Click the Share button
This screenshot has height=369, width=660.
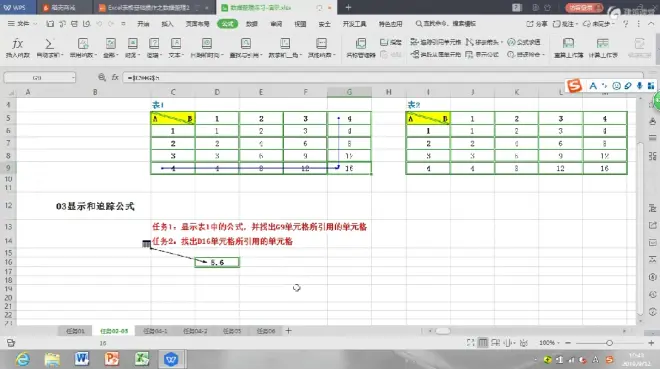[537, 24]
